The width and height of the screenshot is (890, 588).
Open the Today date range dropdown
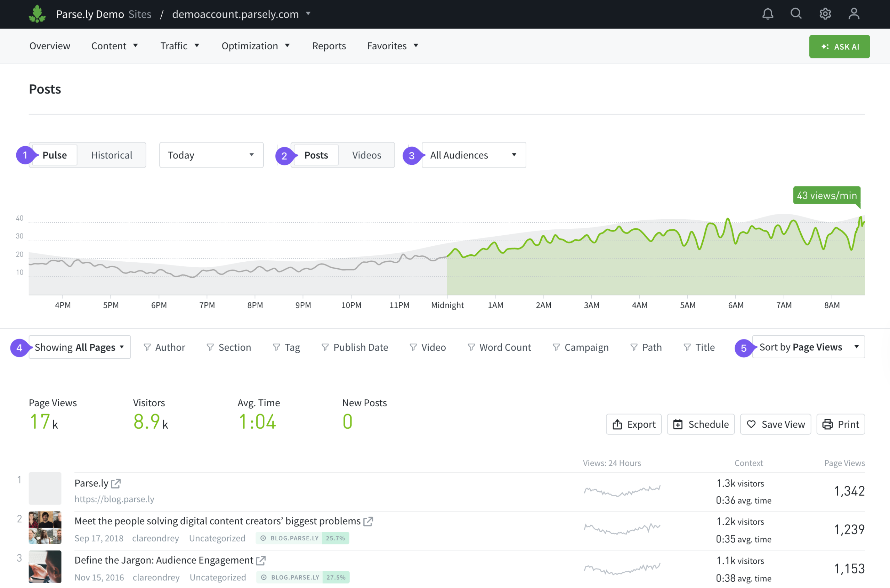(x=211, y=155)
